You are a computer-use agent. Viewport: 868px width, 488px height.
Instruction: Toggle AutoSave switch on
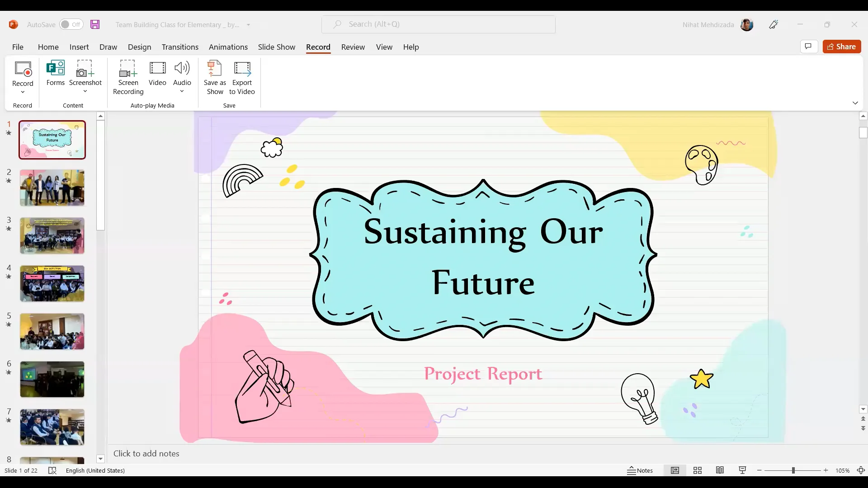pos(71,24)
